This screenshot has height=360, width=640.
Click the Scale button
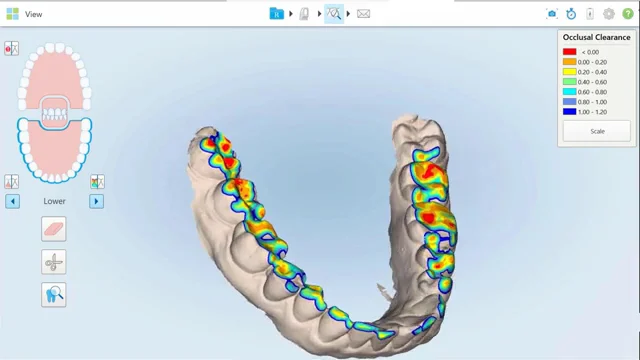tap(597, 131)
